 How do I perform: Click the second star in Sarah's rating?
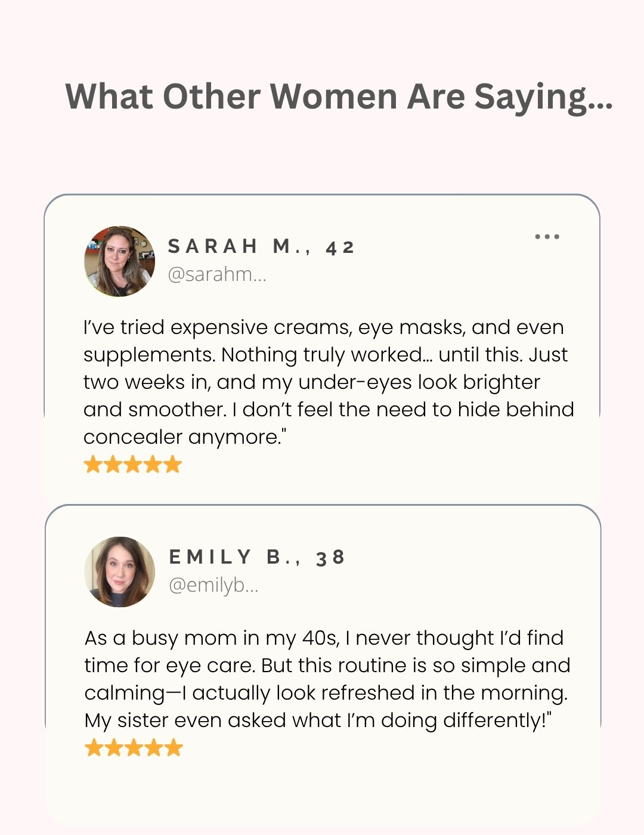[x=113, y=464]
